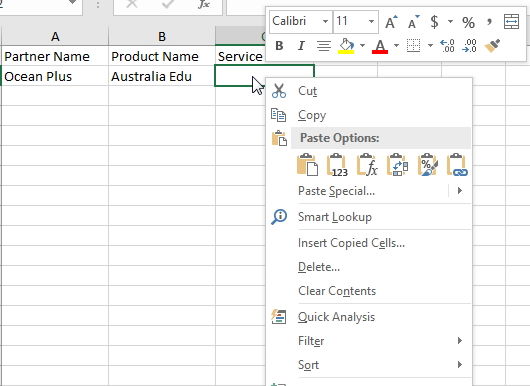Apply comma style format
Screen dimensions: 530x386
(x=489, y=22)
